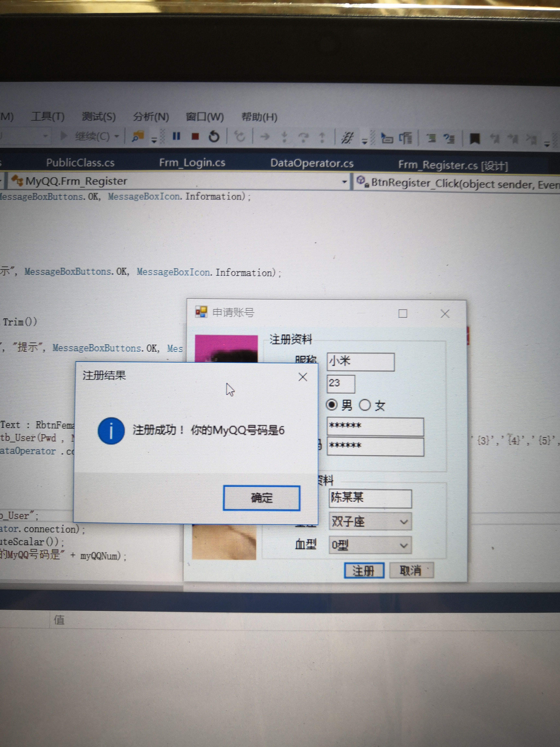560x747 pixels.
Task: Open the 测试(S) menu
Action: tap(99, 117)
